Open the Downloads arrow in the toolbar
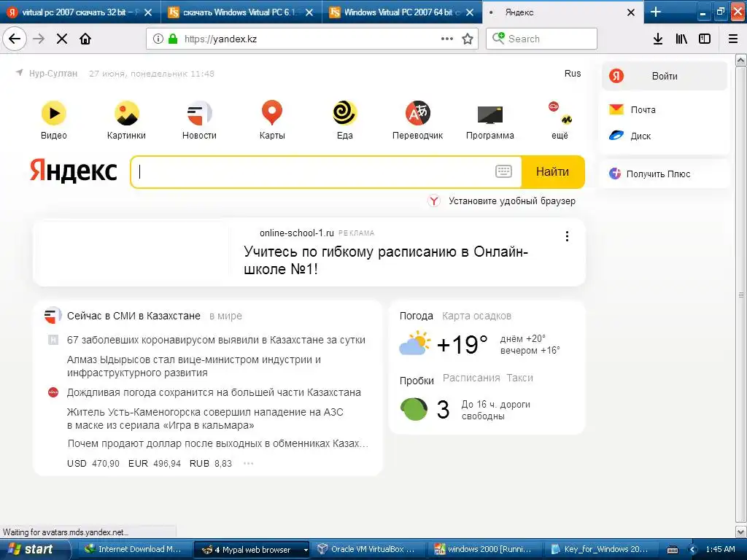 658,39
